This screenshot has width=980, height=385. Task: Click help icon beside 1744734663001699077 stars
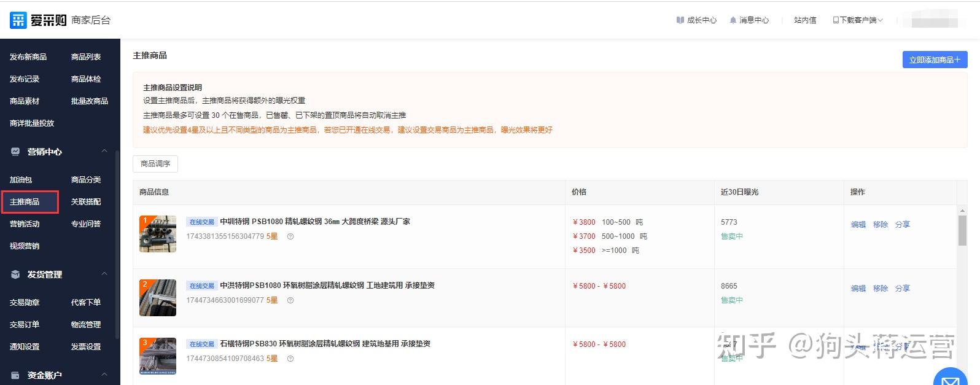[290, 300]
